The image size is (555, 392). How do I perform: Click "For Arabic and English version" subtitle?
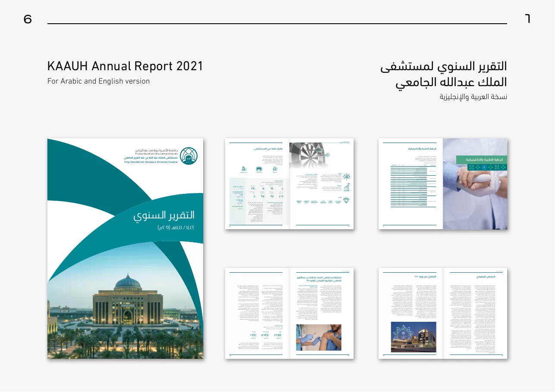coord(99,81)
